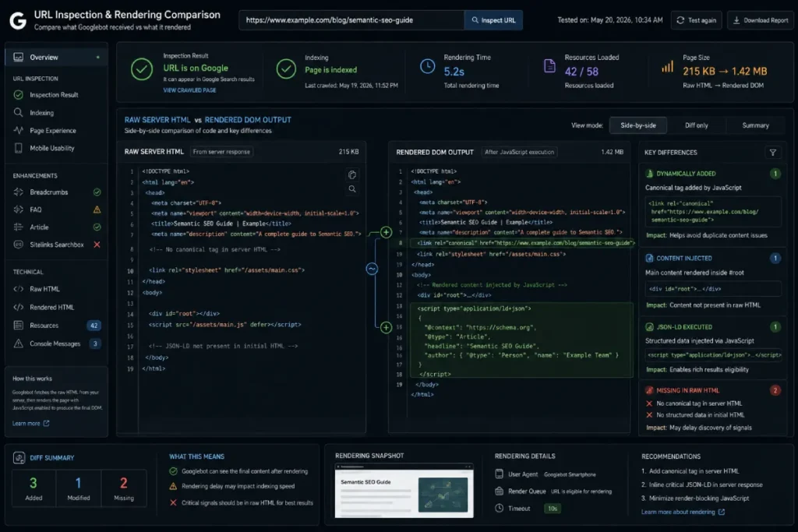Open Raw HTML in Technical section
Viewport: 798px width, 532px height.
click(44, 289)
